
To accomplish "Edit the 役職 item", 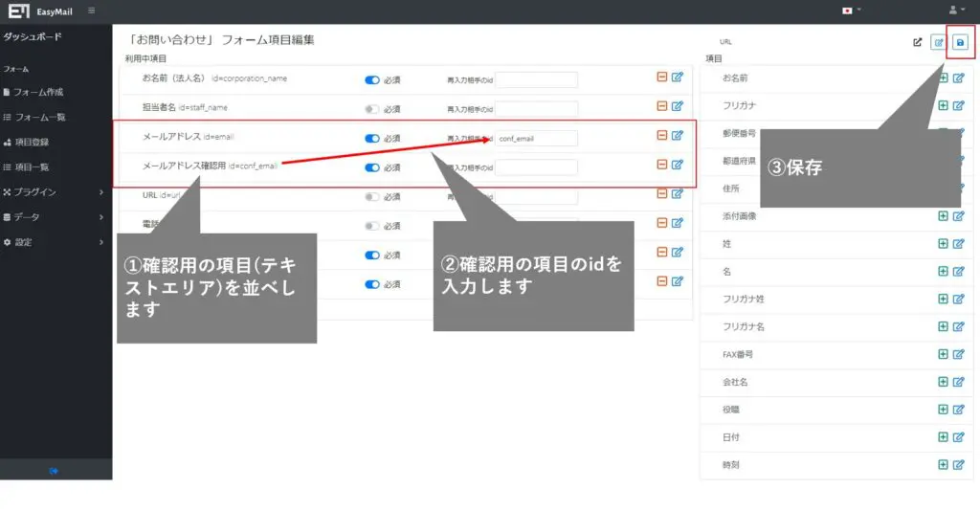I will coord(959,410).
